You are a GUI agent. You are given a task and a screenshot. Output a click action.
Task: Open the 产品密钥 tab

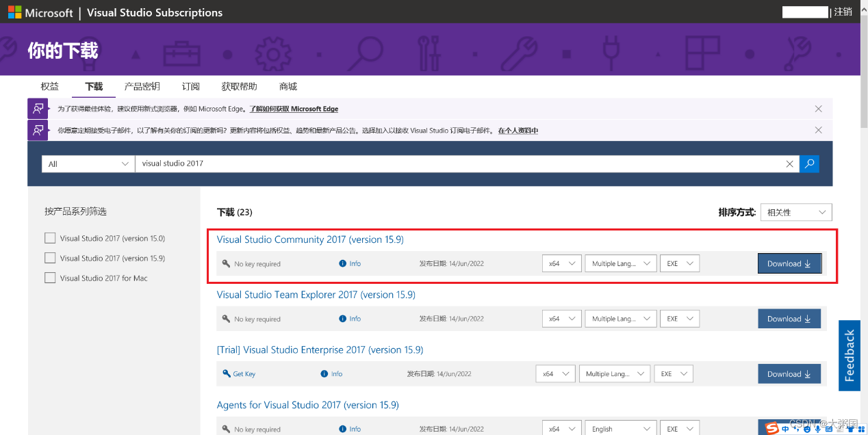click(142, 86)
